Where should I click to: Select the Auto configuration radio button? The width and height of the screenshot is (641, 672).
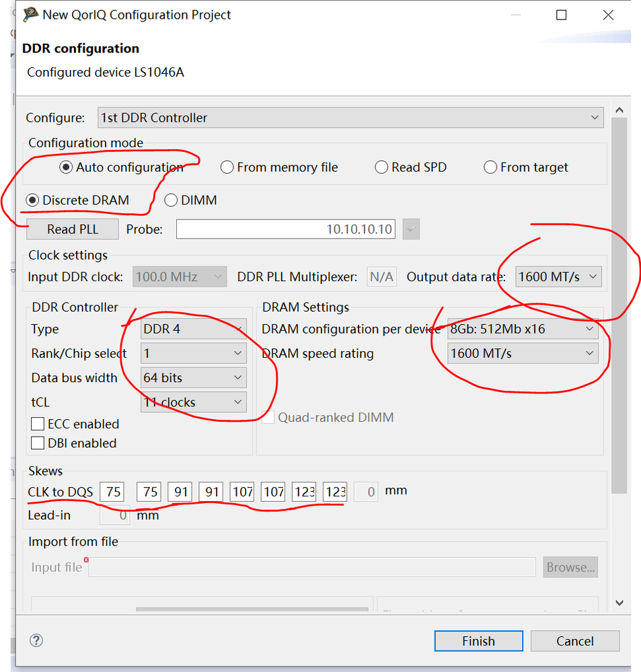(x=65, y=167)
